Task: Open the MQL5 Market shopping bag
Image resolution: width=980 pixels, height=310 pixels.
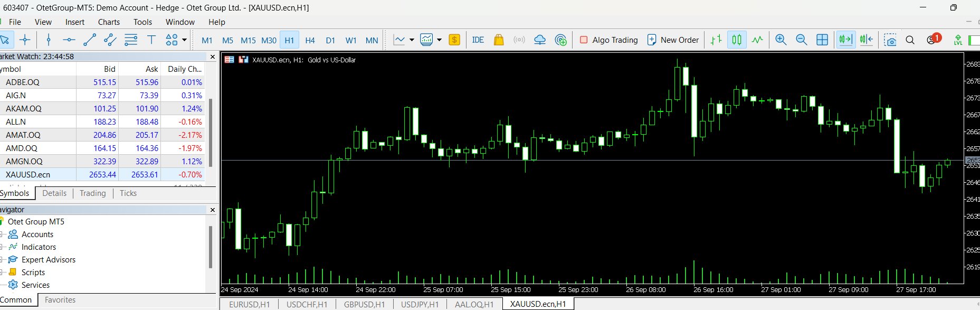Action: (x=498, y=40)
